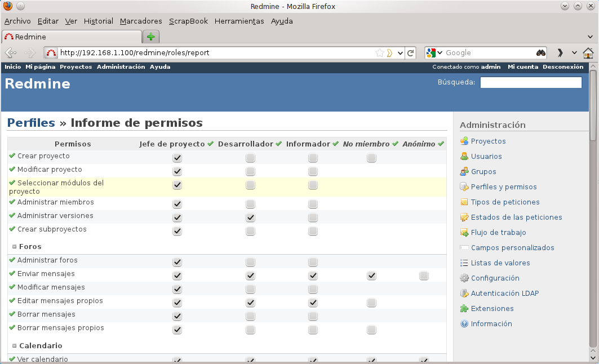Click green check beside Crear proyecto row
The image size is (599, 364).
click(12, 156)
